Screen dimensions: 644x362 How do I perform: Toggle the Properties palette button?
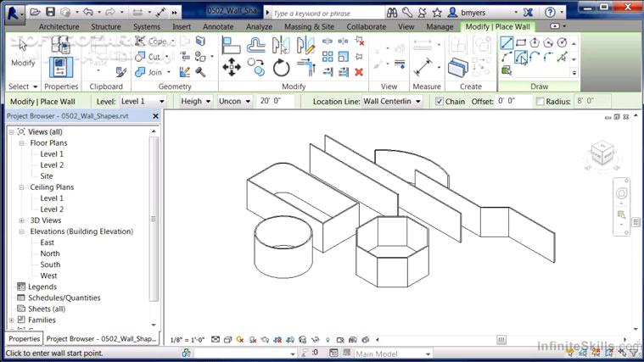pyautogui.click(x=61, y=67)
